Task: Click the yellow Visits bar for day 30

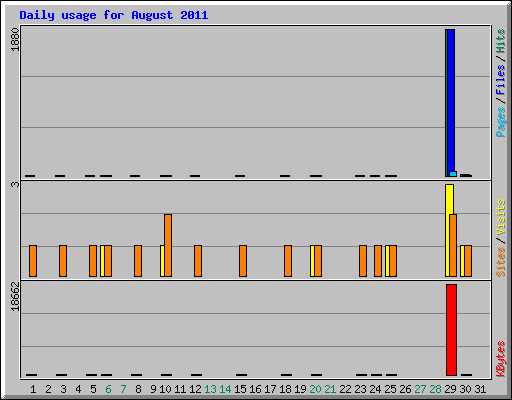Action: (462, 261)
